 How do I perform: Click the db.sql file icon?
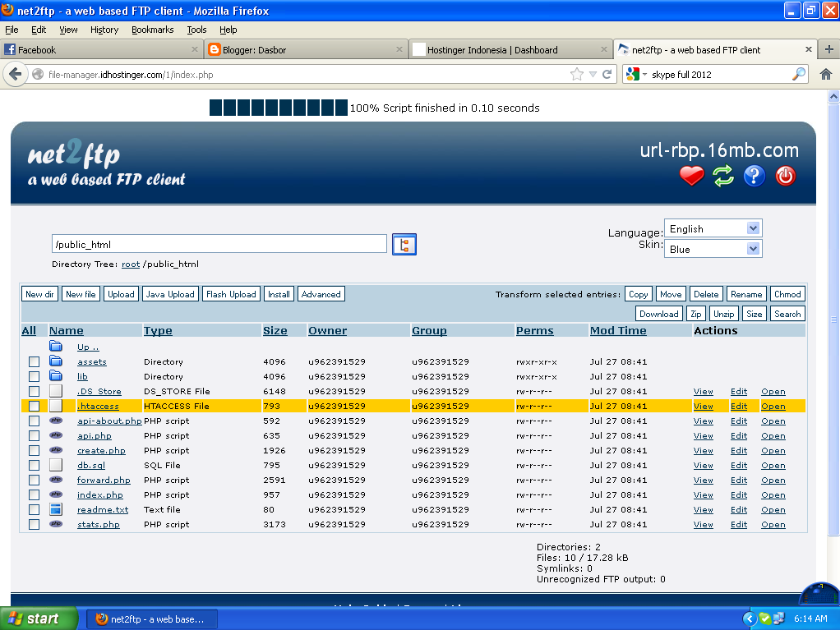[x=56, y=465]
